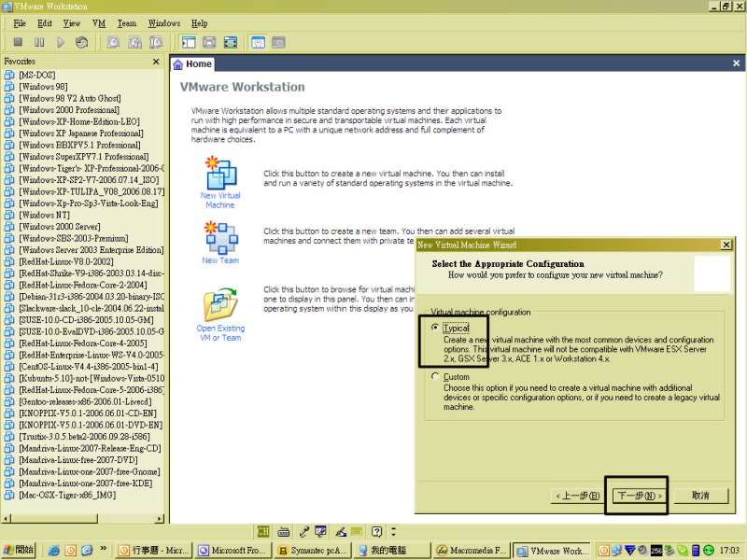Switch to the Symantec pcA... taskbar button

click(312, 551)
